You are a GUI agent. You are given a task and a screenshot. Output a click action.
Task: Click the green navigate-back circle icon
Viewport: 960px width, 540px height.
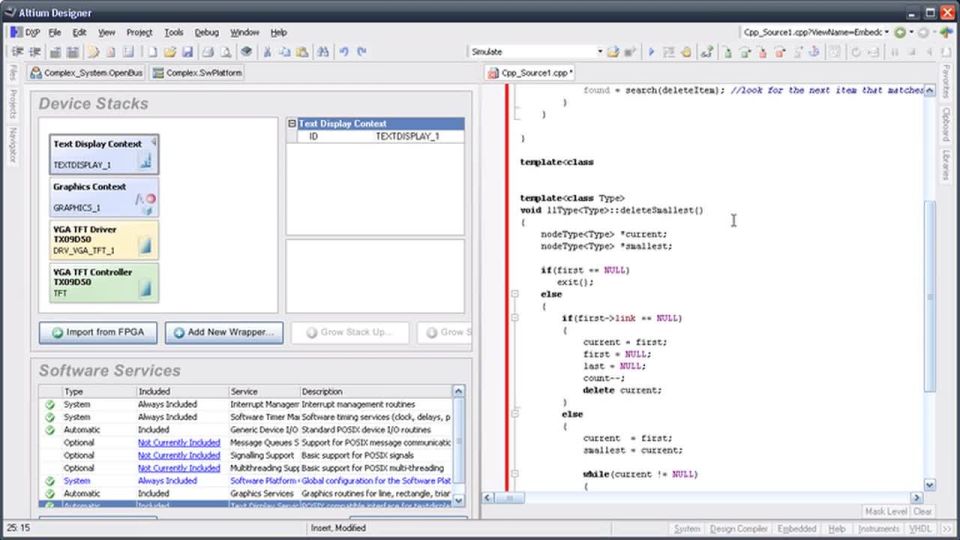click(x=900, y=32)
